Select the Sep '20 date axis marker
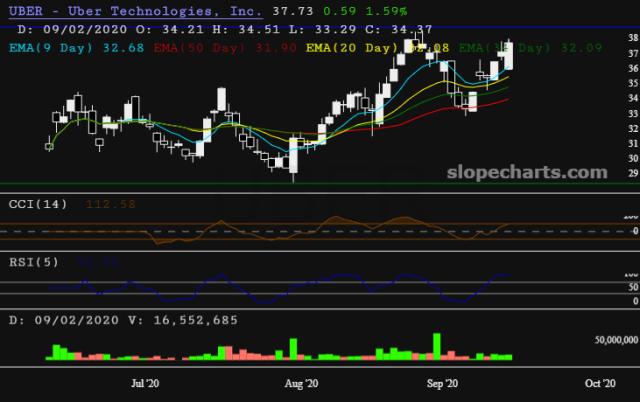Image resolution: width=640 pixels, height=402 pixels. pos(442,383)
